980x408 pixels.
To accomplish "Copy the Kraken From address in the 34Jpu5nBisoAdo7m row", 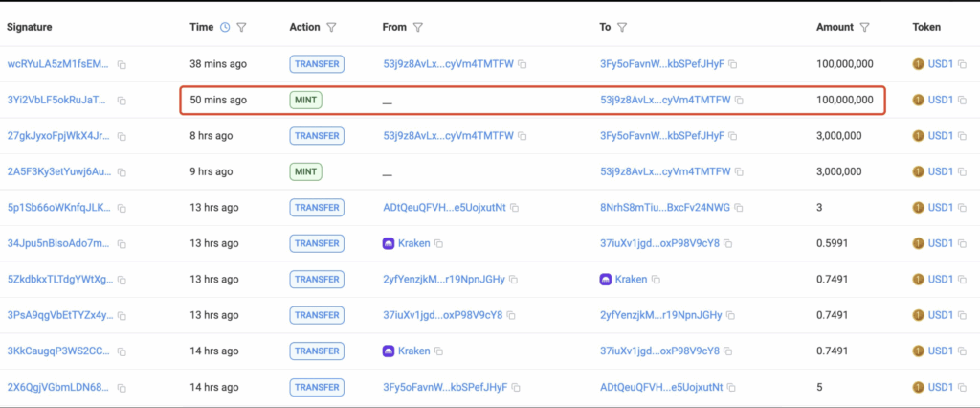I will point(438,243).
